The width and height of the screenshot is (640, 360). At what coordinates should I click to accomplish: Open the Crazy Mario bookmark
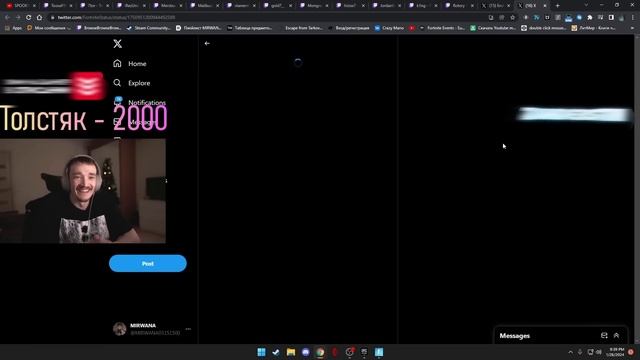coord(389,28)
